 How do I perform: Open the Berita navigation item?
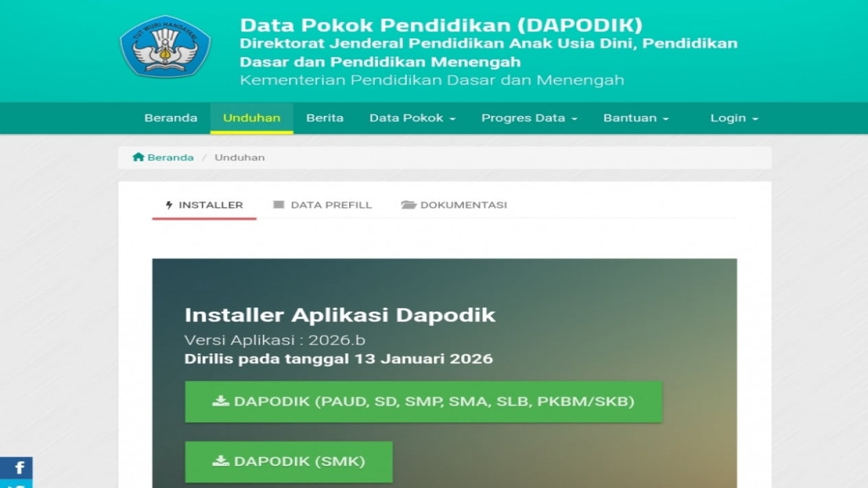point(325,118)
